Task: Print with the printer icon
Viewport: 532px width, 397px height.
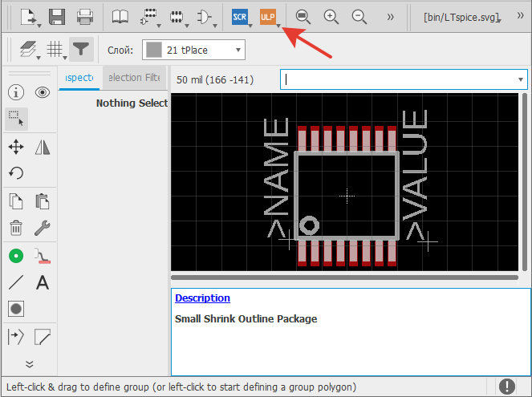Action: coord(85,17)
